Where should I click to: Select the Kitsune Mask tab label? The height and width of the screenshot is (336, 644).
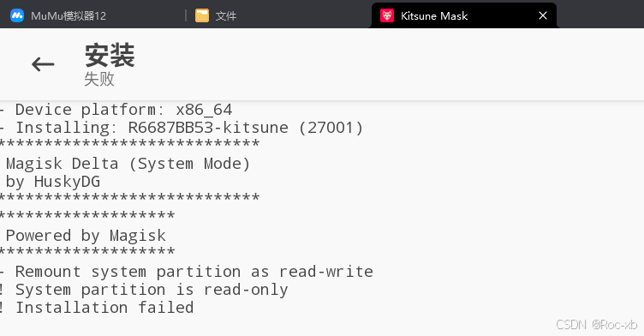tap(434, 15)
